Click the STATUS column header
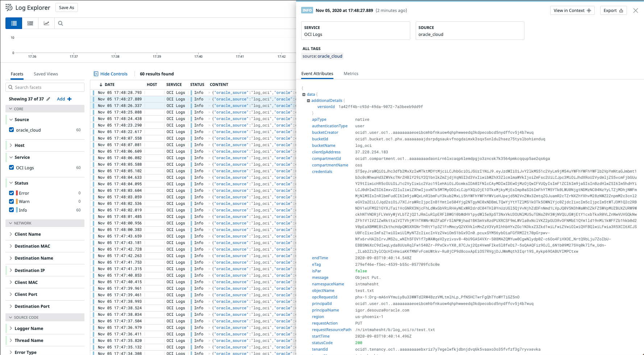This screenshot has width=644, height=355. click(197, 84)
